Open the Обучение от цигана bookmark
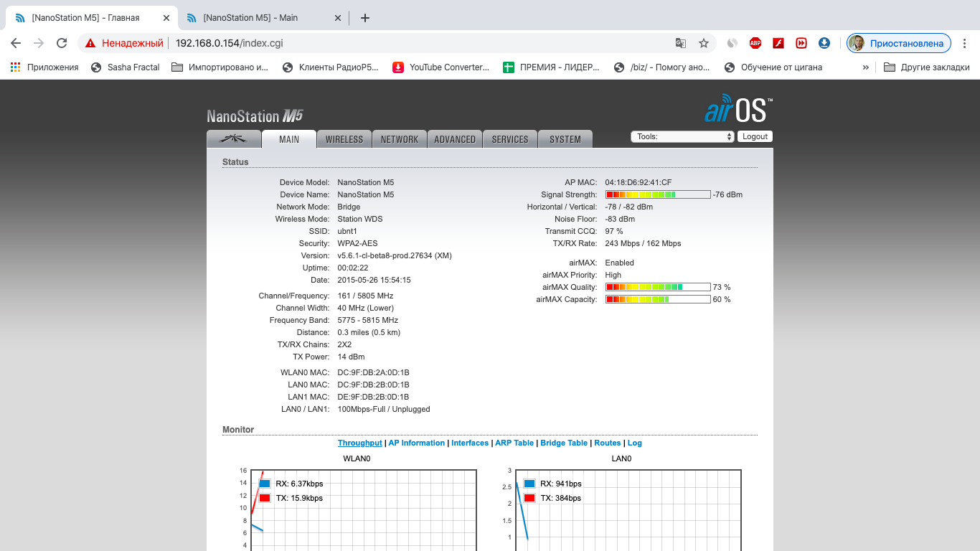This screenshot has width=980, height=551. coord(773,67)
